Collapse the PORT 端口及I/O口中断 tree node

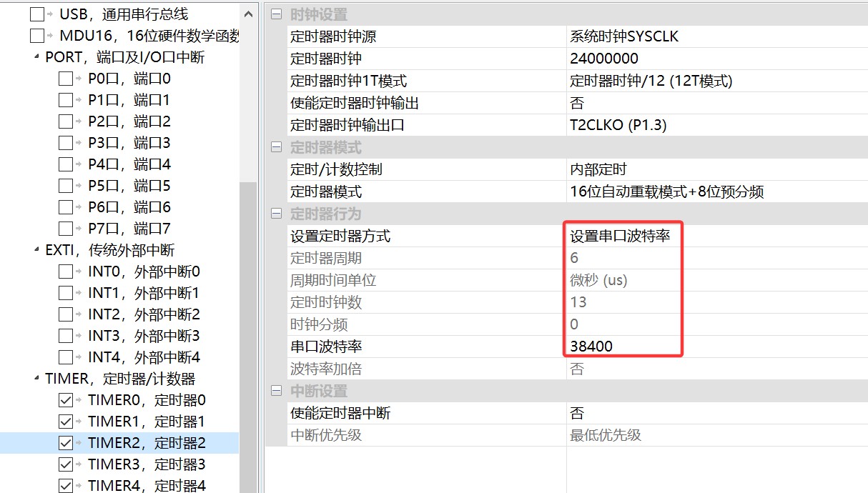coord(36,57)
